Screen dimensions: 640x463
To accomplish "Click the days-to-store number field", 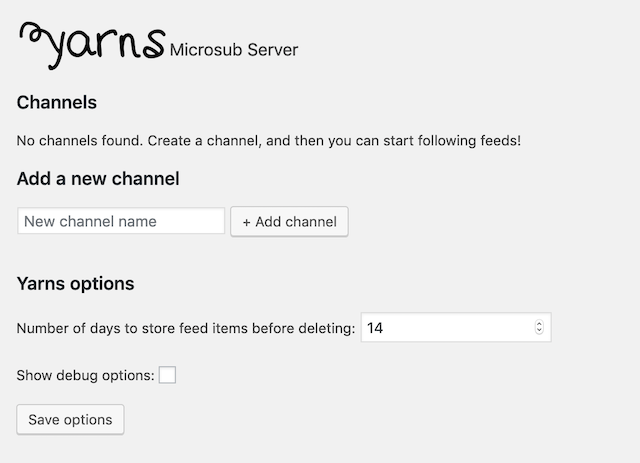I will coord(456,327).
